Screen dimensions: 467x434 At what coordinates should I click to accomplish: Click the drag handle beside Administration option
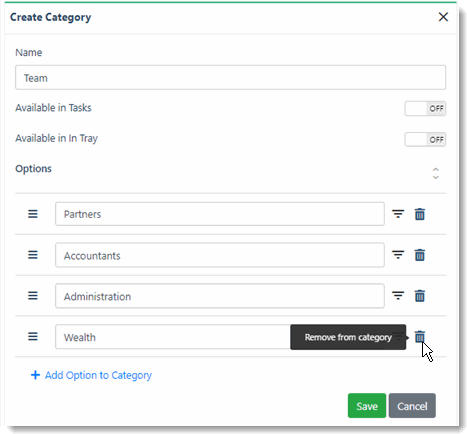[33, 296]
